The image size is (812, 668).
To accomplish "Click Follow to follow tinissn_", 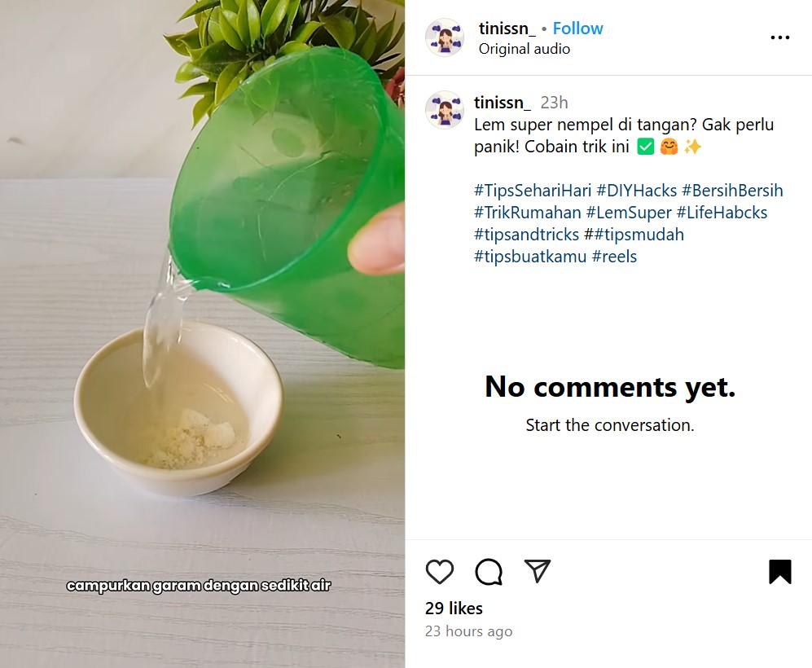I will pyautogui.click(x=577, y=28).
